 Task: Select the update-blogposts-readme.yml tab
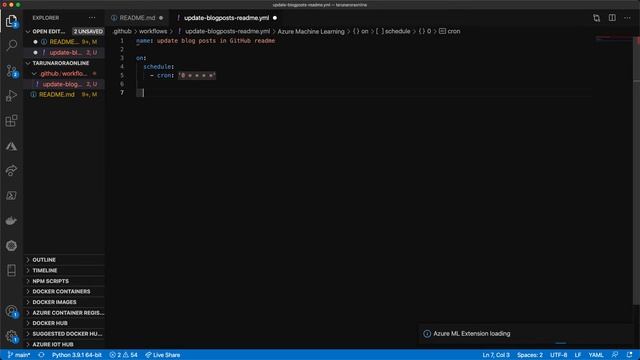click(226, 18)
